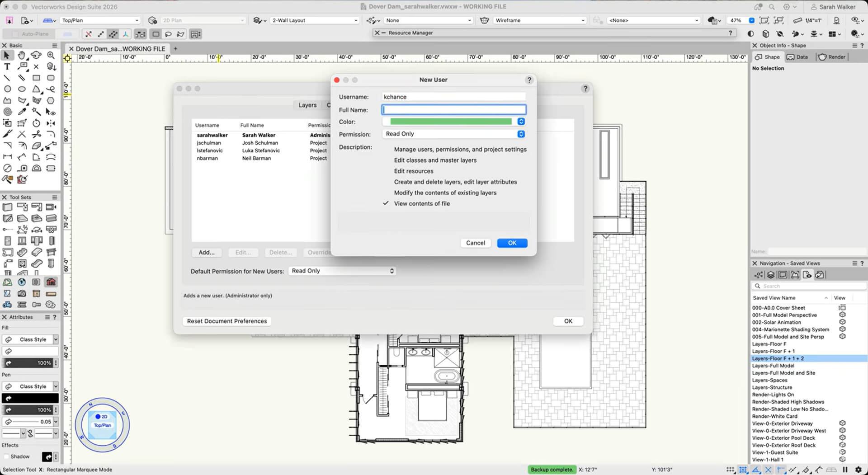Open the Wireframe render mode dropdown
868x475 pixels.
pos(539,20)
